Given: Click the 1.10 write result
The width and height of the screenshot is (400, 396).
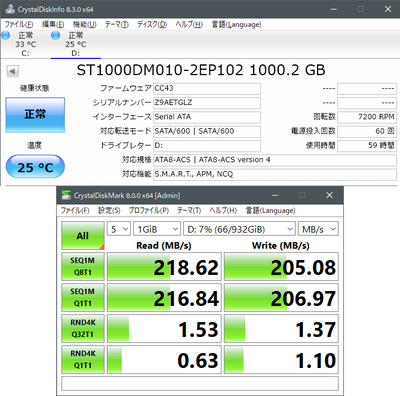Looking at the screenshot, I should click(281, 359).
